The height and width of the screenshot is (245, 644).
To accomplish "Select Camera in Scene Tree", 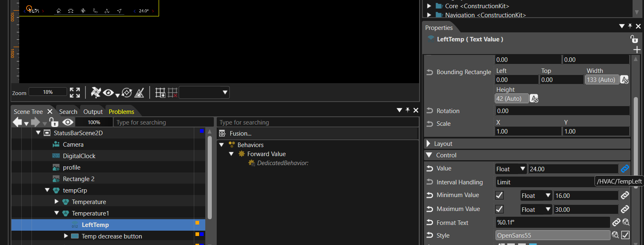I will point(73,145).
